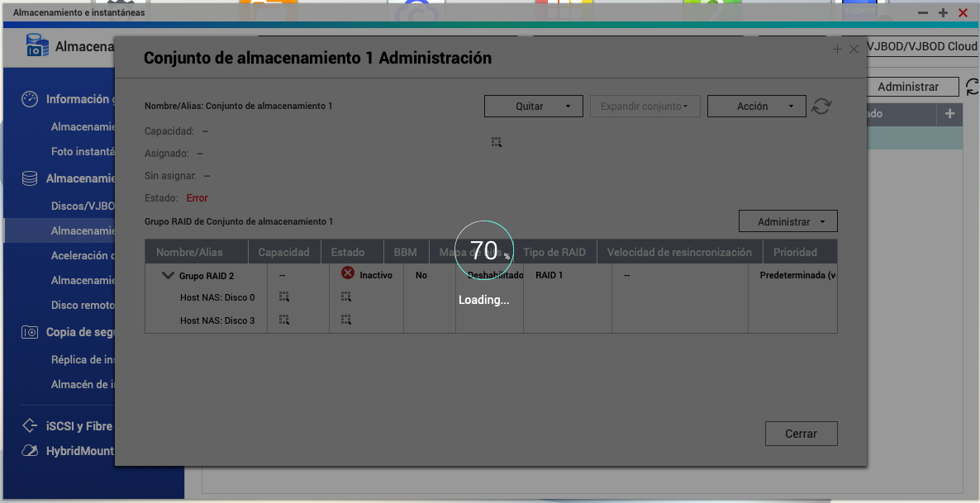Open the Acción dropdown menu
The height and width of the screenshot is (503, 980).
pyautogui.click(x=756, y=107)
